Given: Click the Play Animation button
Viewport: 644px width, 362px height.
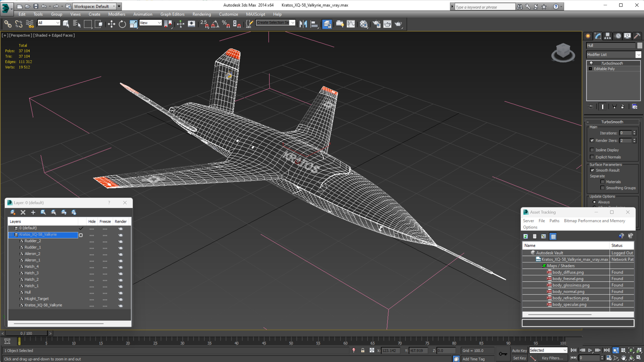Looking at the screenshot, I should [x=590, y=350].
